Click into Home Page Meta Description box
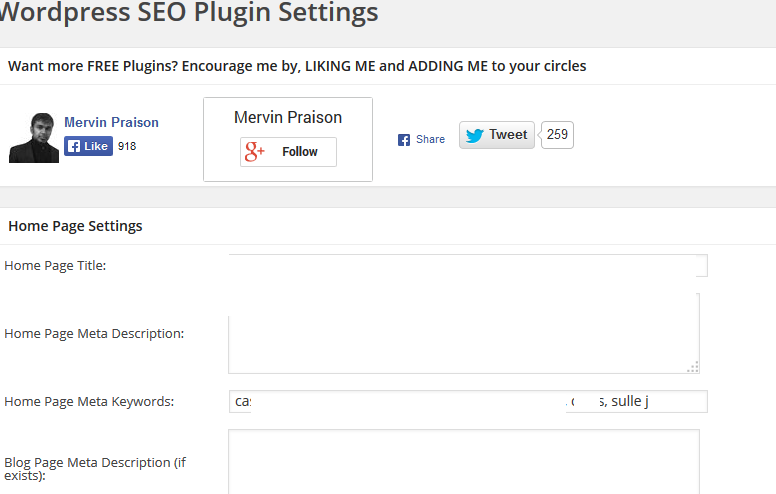776x494 pixels. pyautogui.click(x=464, y=333)
